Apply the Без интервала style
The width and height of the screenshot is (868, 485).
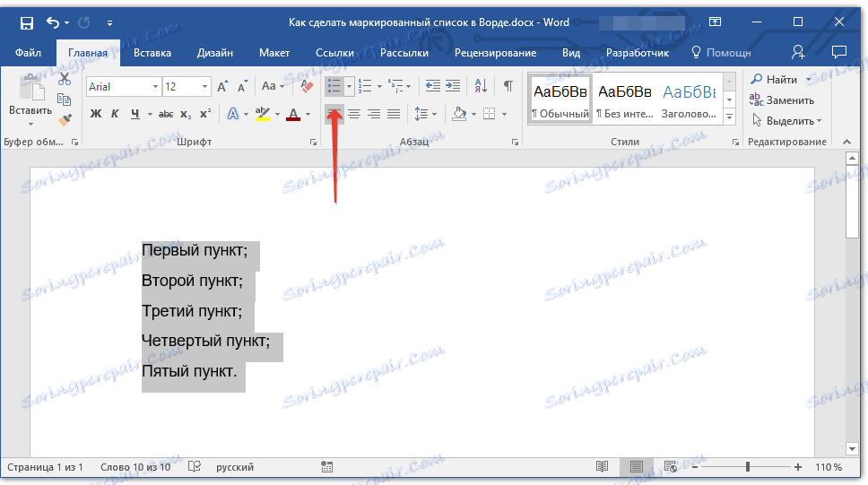(625, 100)
